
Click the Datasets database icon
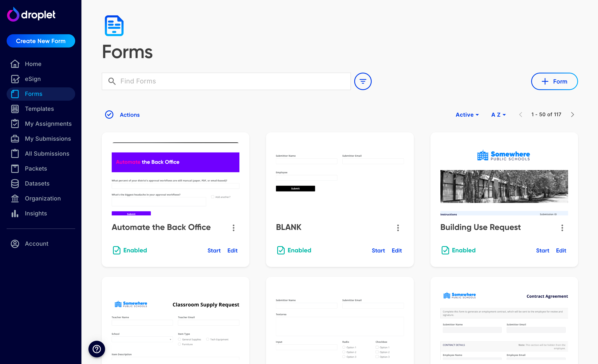pos(15,184)
